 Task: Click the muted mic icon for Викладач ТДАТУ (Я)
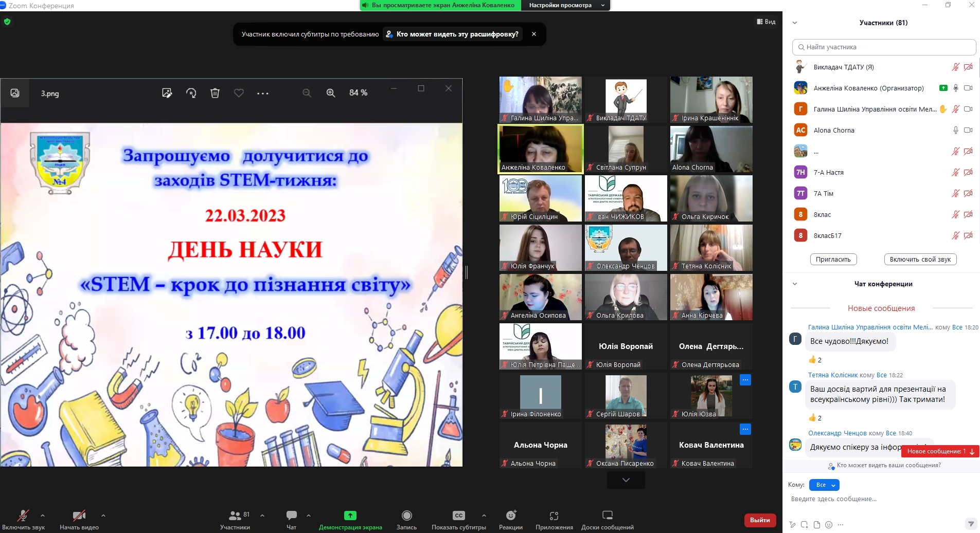(x=955, y=67)
